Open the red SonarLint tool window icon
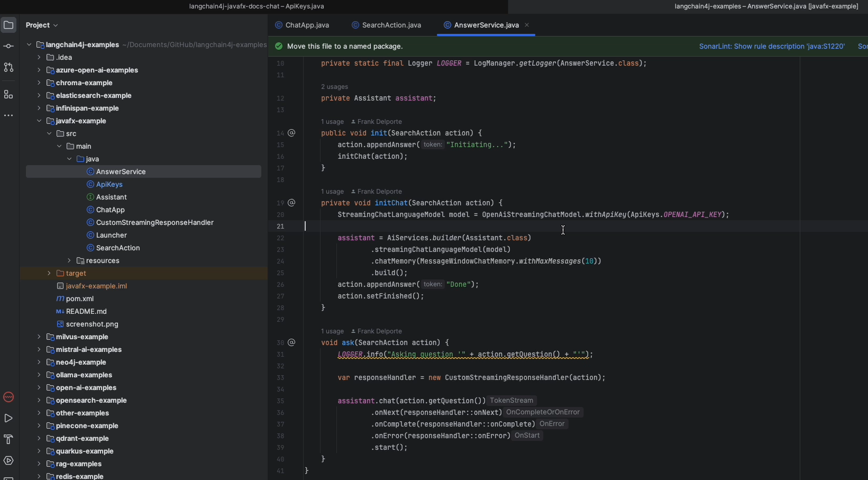868x480 pixels. coord(8,397)
